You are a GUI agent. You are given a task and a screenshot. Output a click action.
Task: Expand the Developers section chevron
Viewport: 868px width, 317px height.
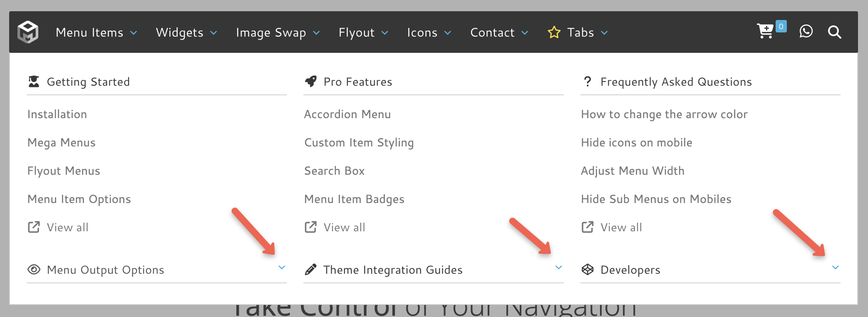[836, 267]
